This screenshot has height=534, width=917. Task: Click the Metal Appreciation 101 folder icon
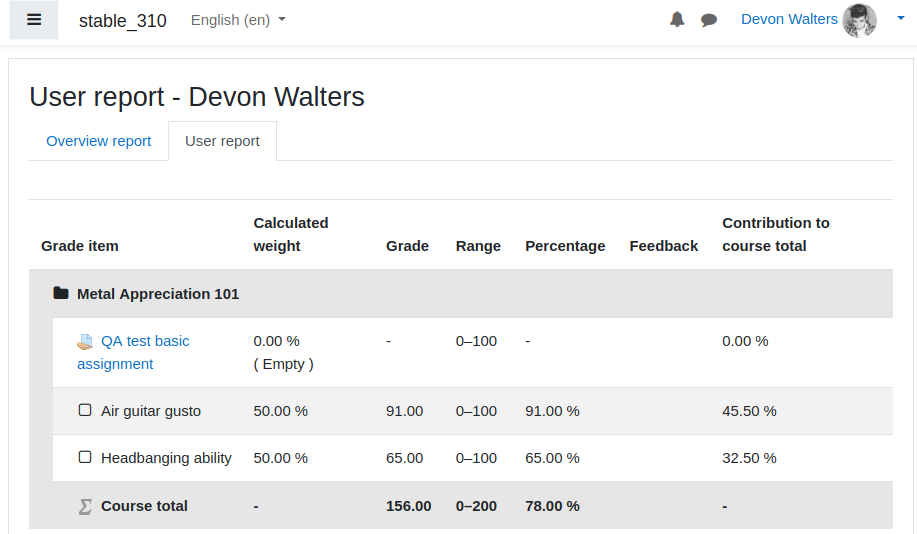pyautogui.click(x=61, y=293)
